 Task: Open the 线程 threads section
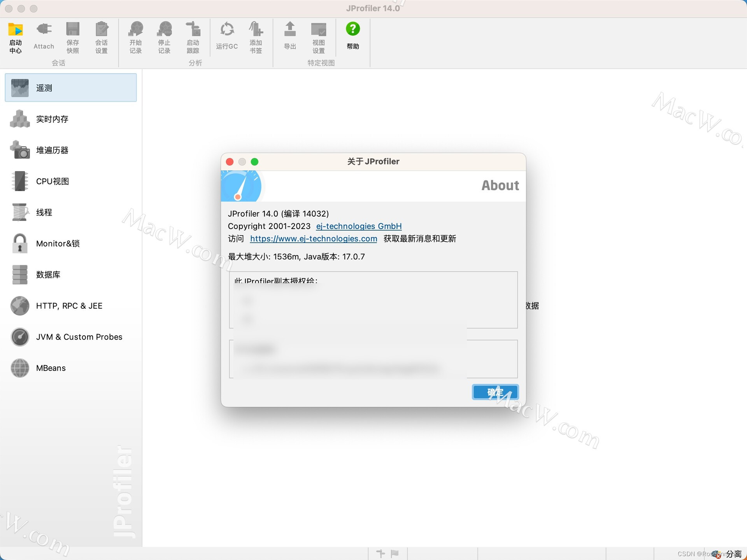coord(71,212)
